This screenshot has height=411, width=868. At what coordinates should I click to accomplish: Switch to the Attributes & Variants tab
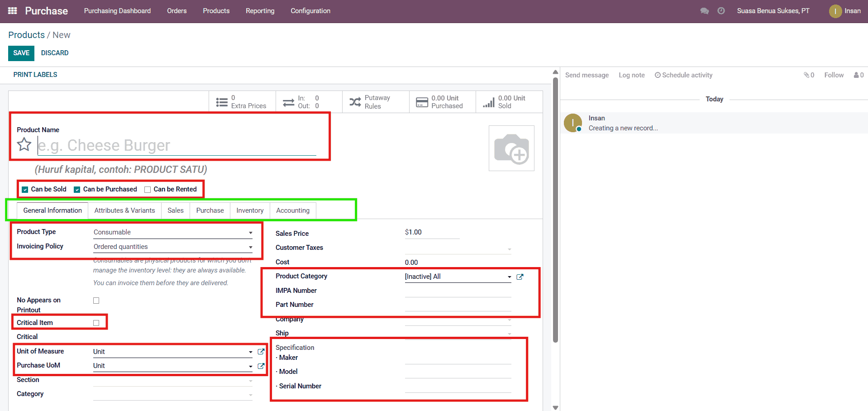124,210
